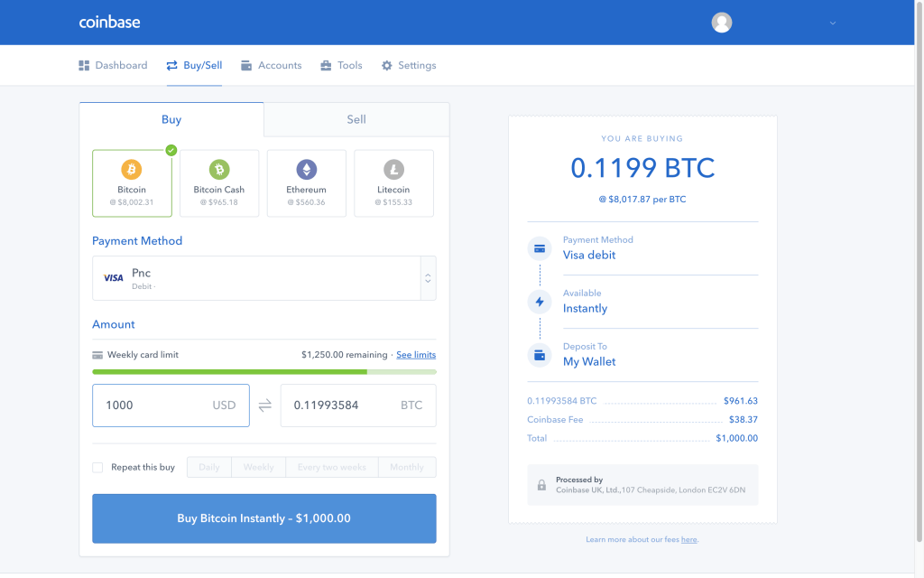
Task: Open the Buy/Sell tab
Action: 195,65
